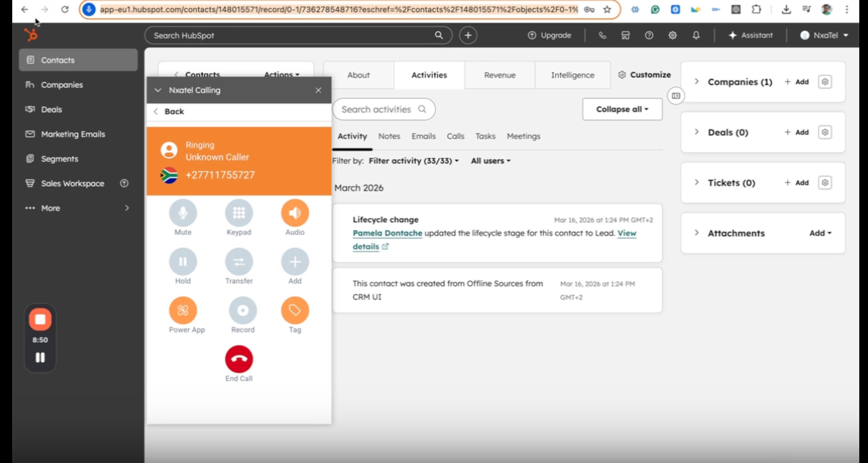The width and height of the screenshot is (868, 463).
Task: Toggle the right sidebar collapse icon
Action: pos(676,96)
